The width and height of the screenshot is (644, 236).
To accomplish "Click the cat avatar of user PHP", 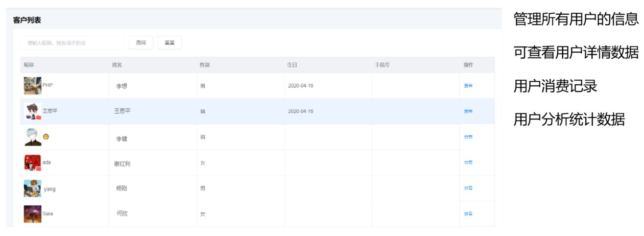I will click(x=32, y=86).
